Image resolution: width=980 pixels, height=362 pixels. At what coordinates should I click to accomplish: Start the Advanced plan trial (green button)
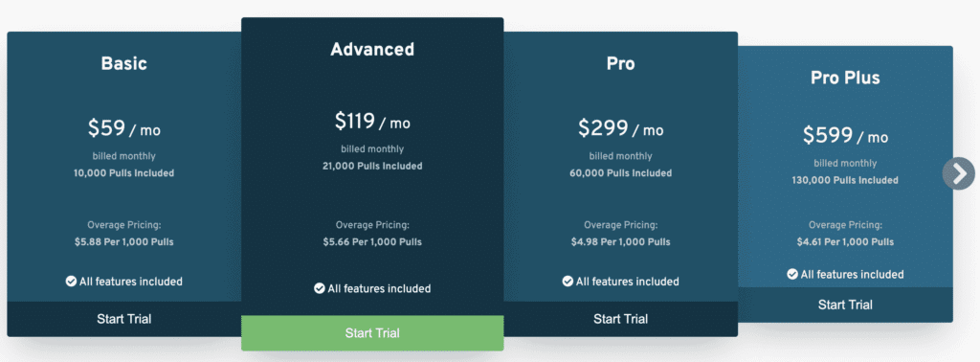coord(372,333)
